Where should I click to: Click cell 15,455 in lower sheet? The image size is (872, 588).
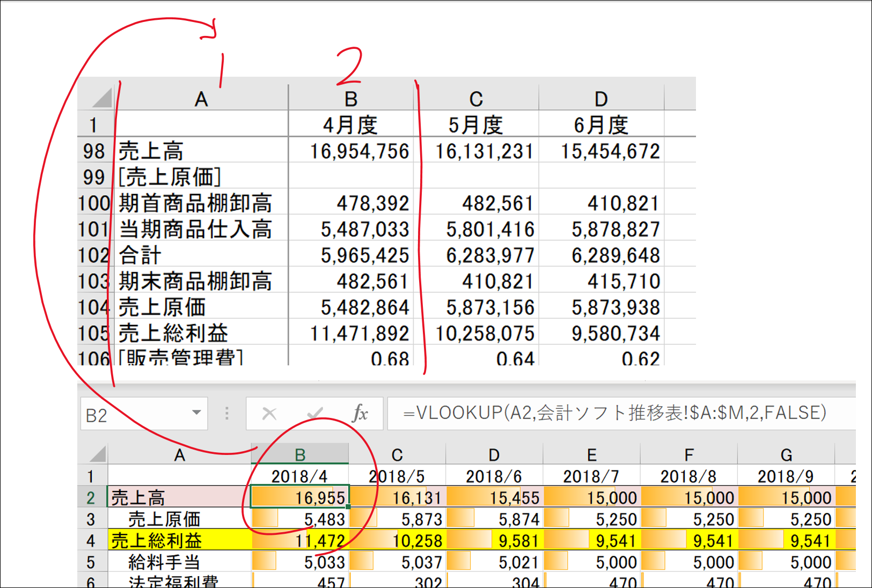494,497
